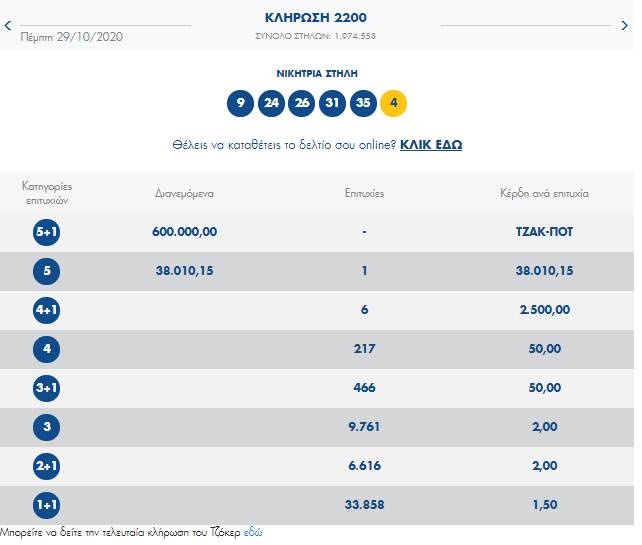Go to previous draw with left arrow
The width and height of the screenshot is (642, 545).
pyautogui.click(x=7, y=27)
